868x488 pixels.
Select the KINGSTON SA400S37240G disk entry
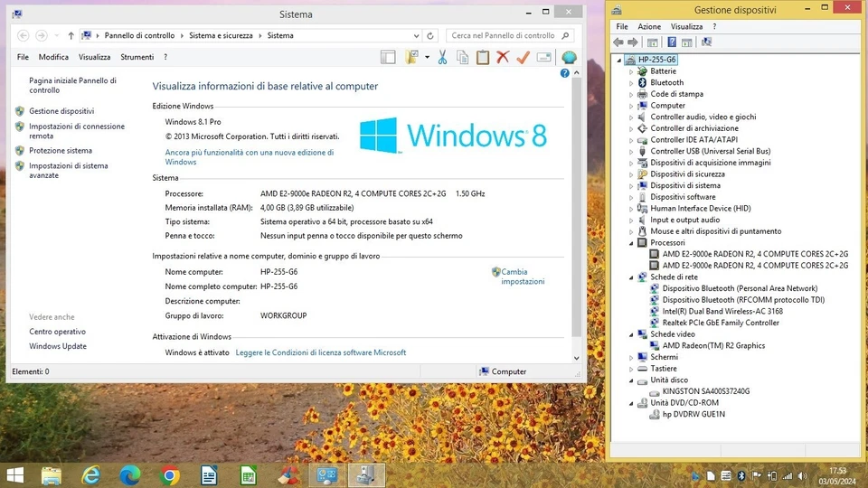706,391
